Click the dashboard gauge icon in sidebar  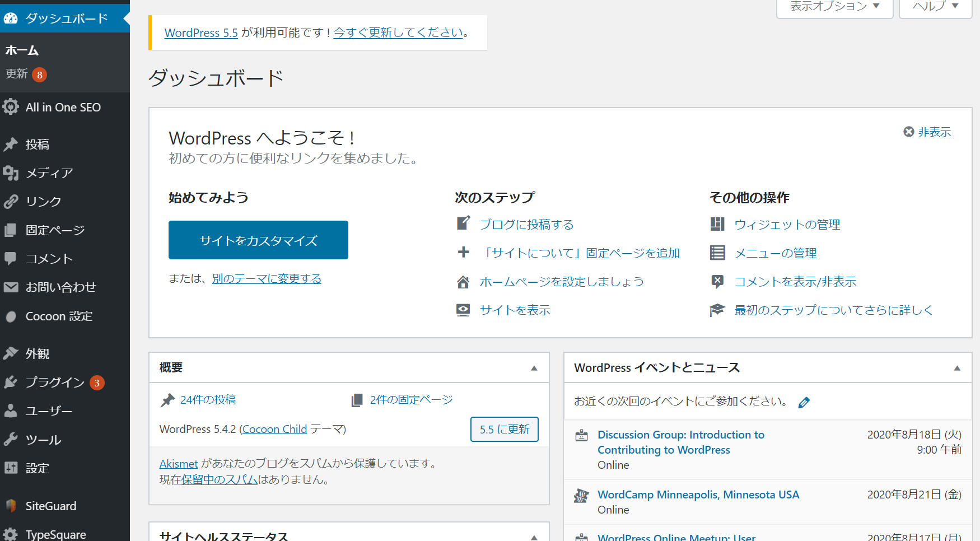click(x=11, y=18)
